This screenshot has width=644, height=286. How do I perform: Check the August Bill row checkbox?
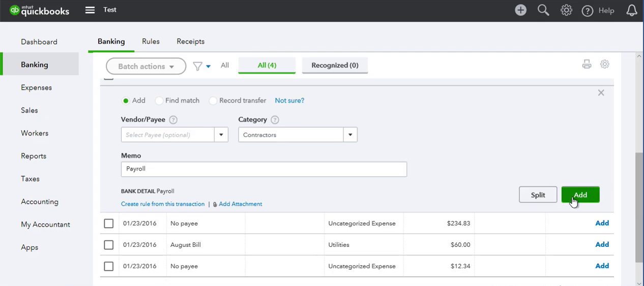(x=108, y=245)
